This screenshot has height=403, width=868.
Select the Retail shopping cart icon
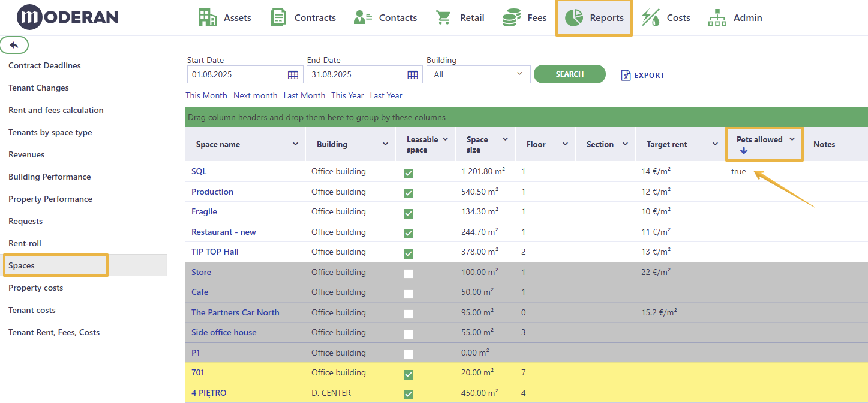[x=444, y=17]
